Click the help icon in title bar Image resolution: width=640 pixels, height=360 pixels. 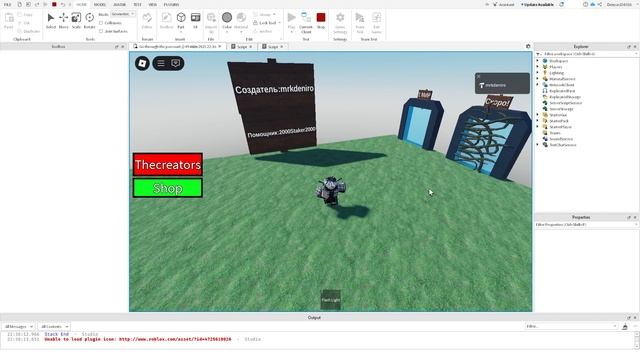click(585, 4)
